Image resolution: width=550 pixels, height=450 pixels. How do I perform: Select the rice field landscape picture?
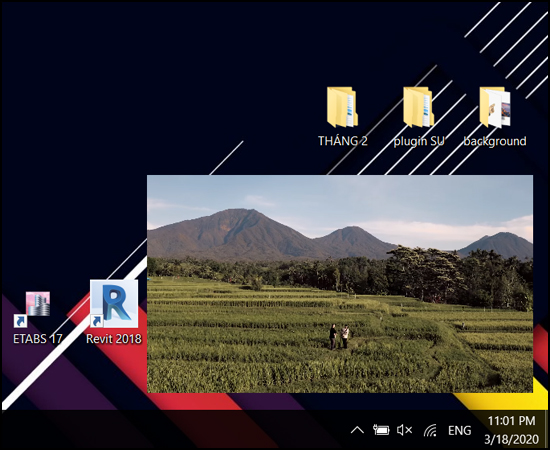click(340, 284)
